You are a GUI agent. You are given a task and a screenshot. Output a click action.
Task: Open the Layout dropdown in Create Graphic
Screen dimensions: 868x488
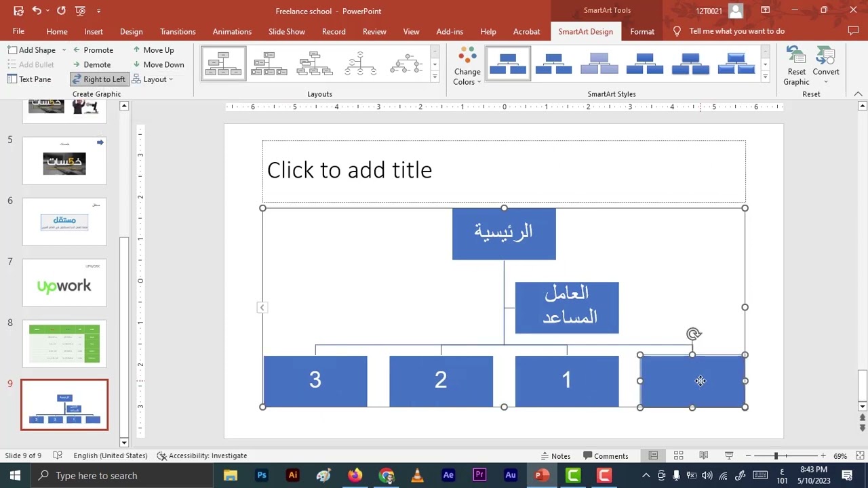pos(153,79)
